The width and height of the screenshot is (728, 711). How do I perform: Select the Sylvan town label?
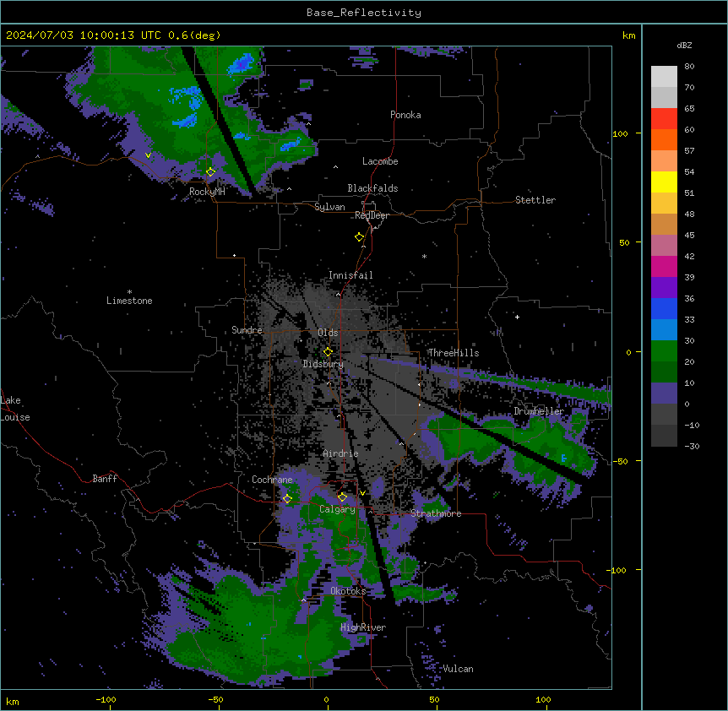[x=329, y=207]
